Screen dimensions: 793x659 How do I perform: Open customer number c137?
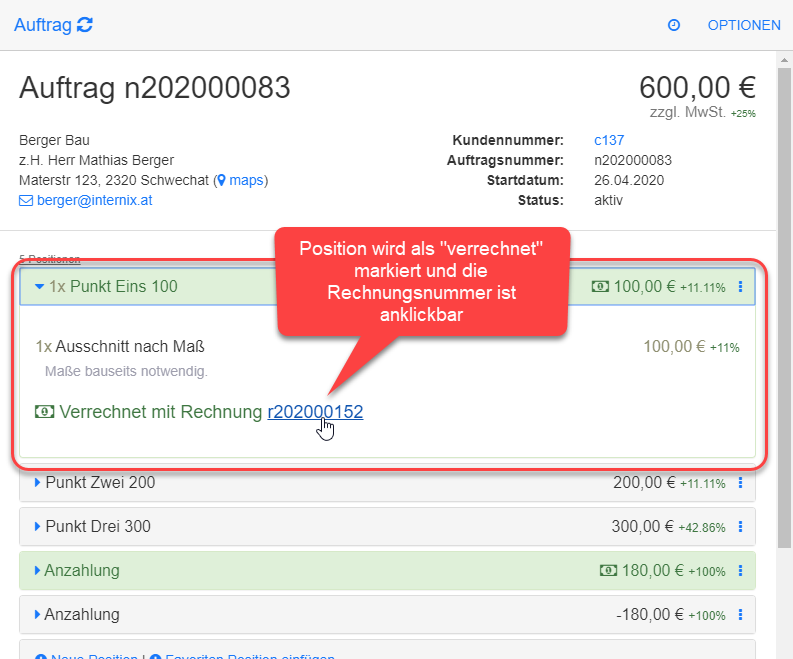coord(609,140)
